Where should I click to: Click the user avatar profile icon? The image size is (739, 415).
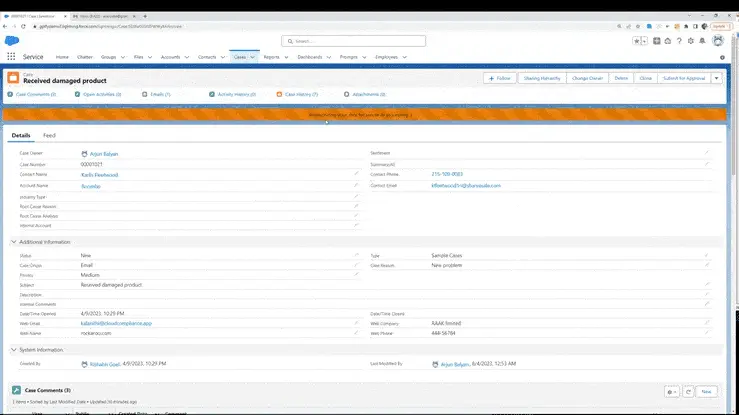tap(718, 41)
